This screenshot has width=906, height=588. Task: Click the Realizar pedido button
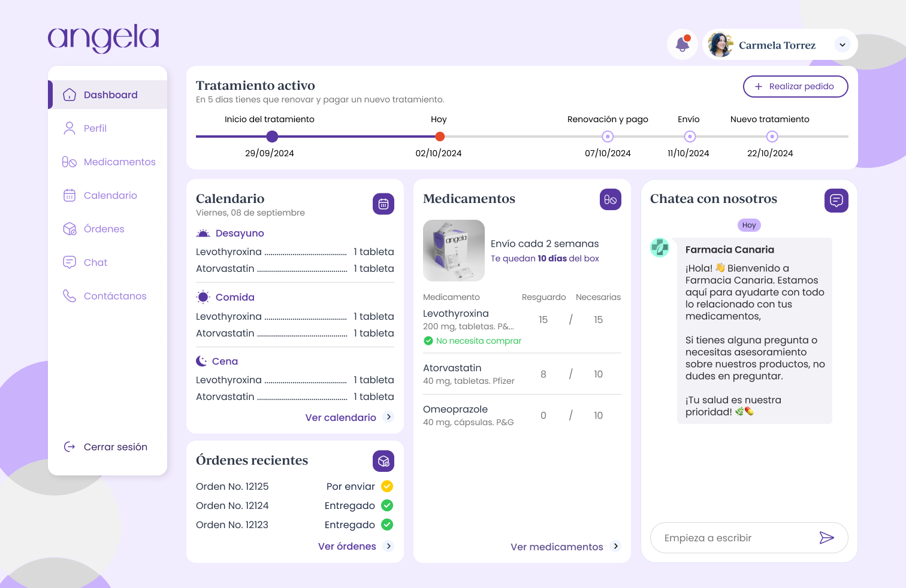[x=795, y=86]
